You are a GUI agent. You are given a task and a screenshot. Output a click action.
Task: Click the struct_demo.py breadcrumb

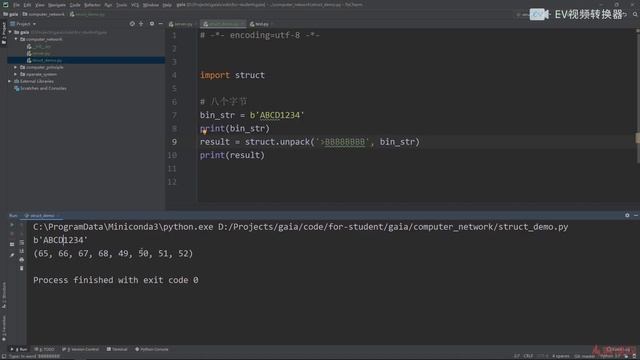(87, 14)
